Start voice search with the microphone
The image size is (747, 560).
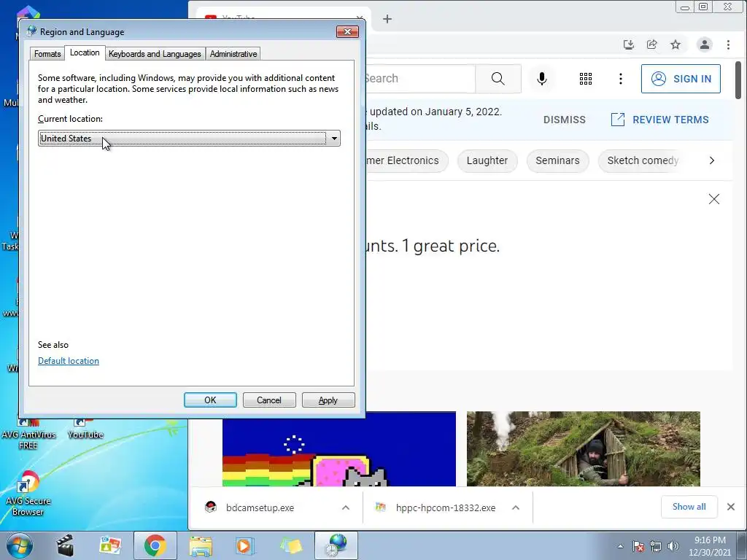tap(542, 79)
